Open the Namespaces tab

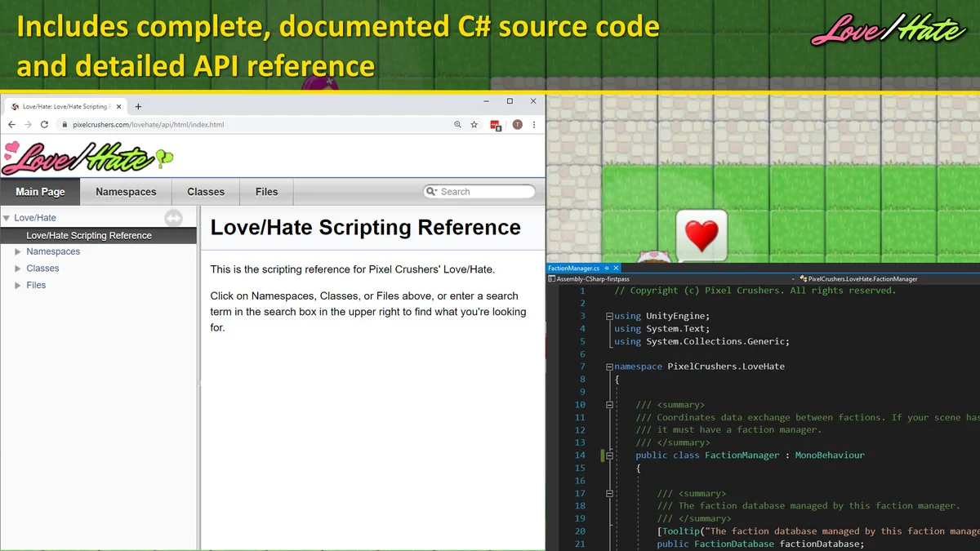[126, 192]
